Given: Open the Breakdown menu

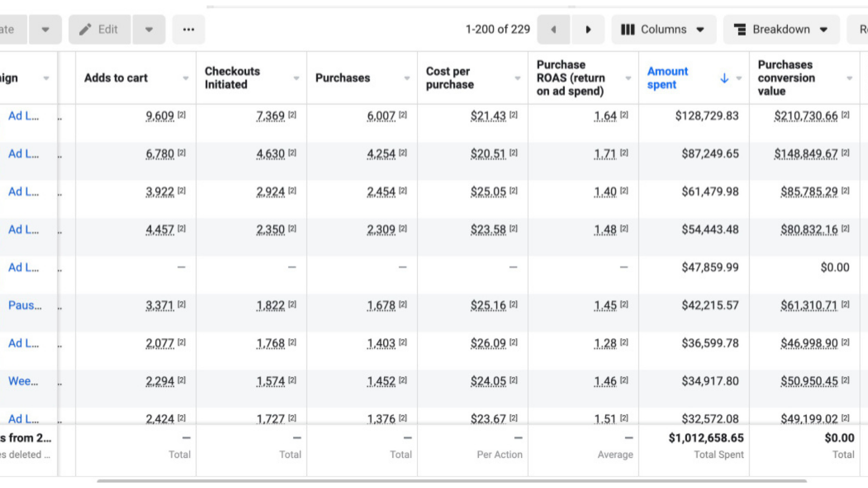Looking at the screenshot, I should coord(781,30).
